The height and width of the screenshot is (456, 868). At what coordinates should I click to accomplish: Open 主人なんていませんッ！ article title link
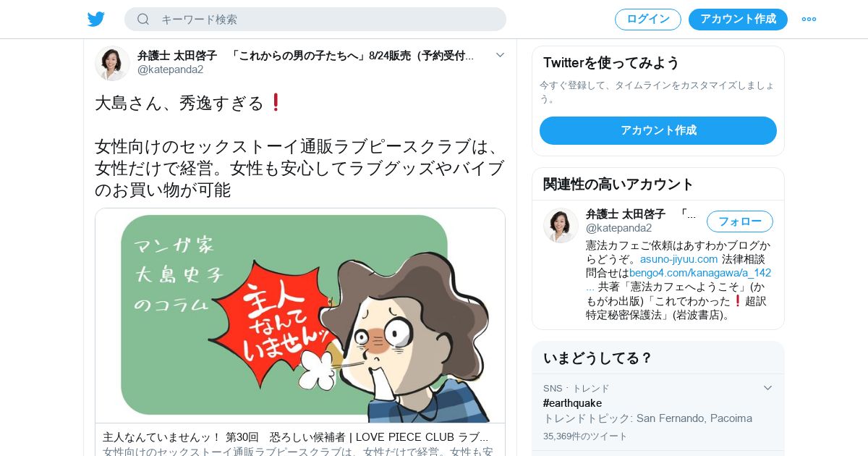point(295,437)
